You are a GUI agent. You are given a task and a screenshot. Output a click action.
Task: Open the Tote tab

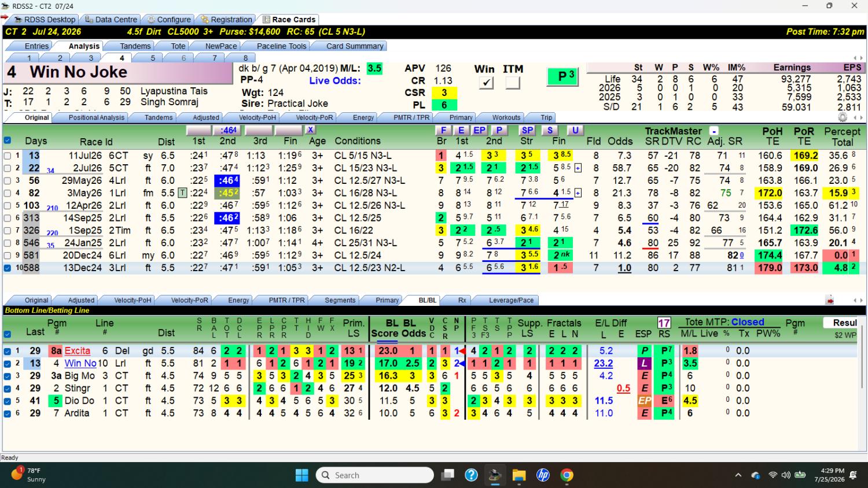(178, 46)
